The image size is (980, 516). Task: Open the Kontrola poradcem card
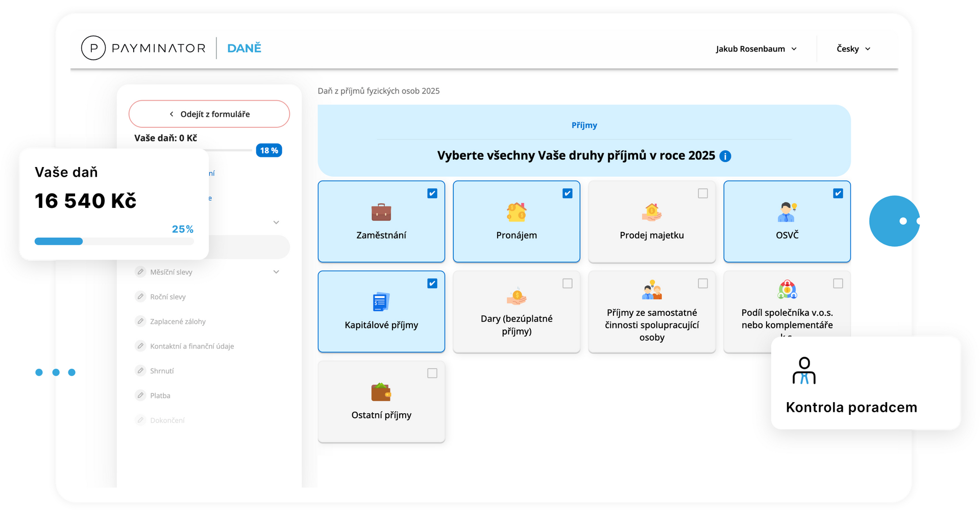(x=866, y=383)
